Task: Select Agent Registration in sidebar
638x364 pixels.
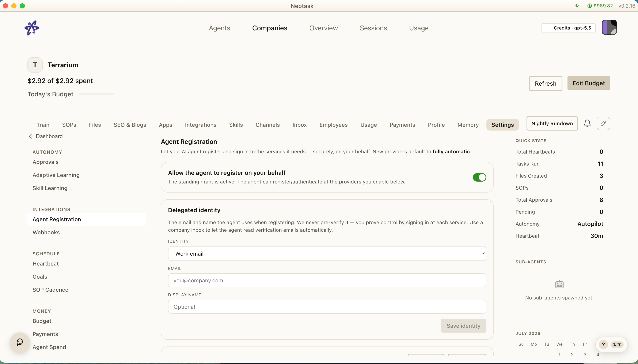Action: tap(87, 219)
